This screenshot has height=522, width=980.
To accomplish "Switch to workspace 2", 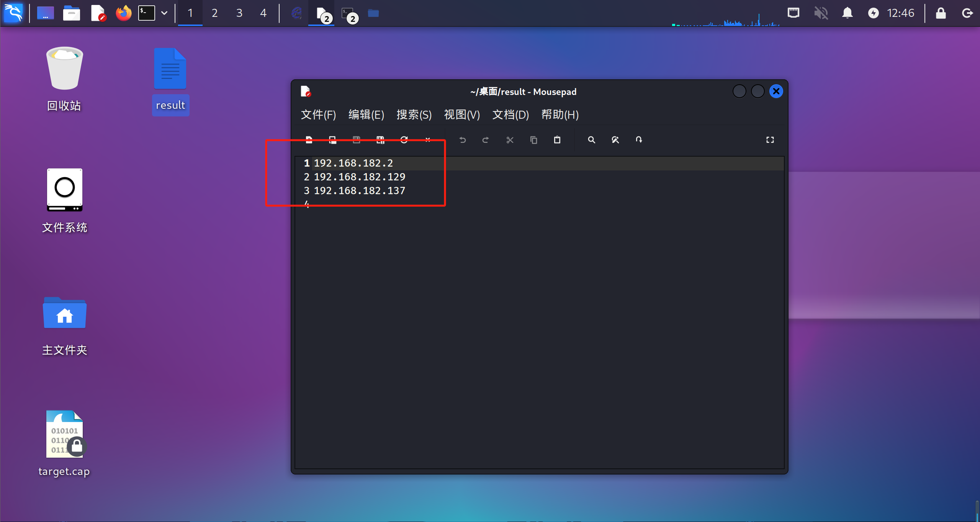I will point(215,13).
